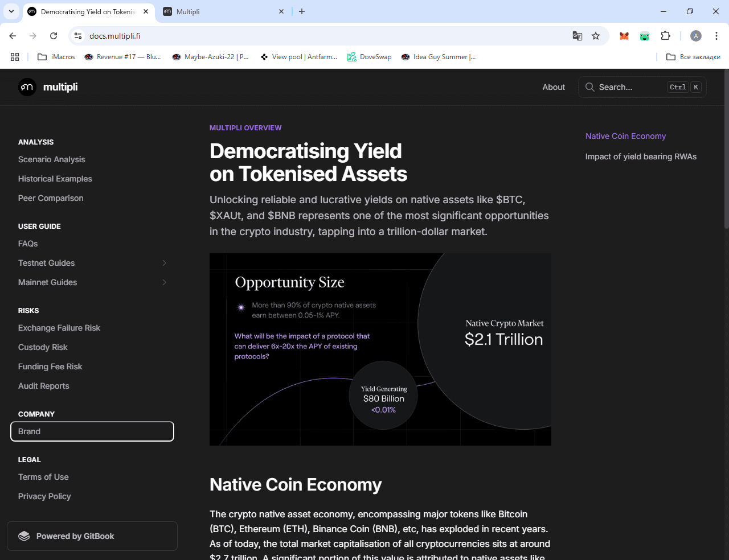Screen dimensions: 729x560
Task: Open the MetaMask fox extension
Action: 624,36
